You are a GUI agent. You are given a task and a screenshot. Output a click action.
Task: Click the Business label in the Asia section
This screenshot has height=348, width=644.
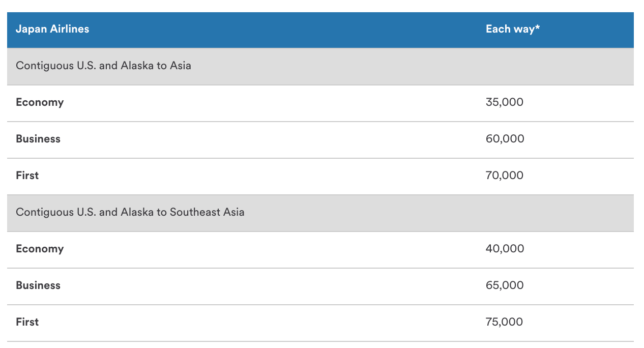[x=38, y=139]
